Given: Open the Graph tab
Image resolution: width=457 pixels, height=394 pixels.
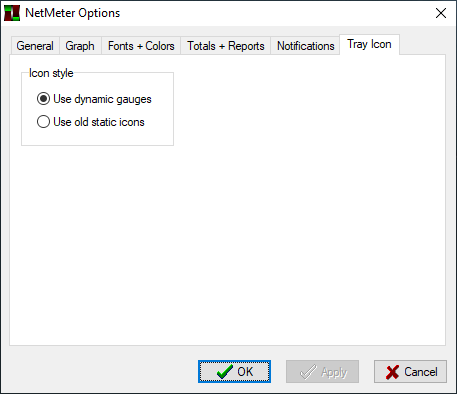Looking at the screenshot, I should click(x=80, y=46).
